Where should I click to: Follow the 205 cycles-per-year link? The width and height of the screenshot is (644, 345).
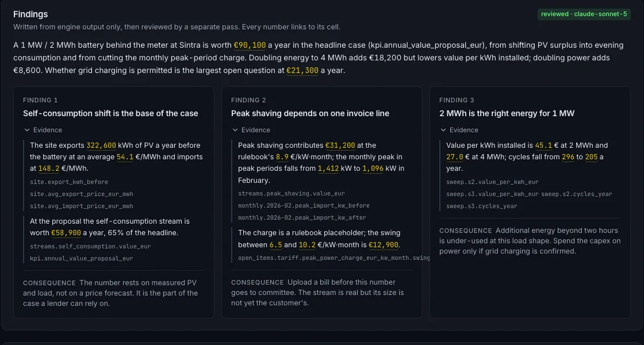pyautogui.click(x=592, y=157)
